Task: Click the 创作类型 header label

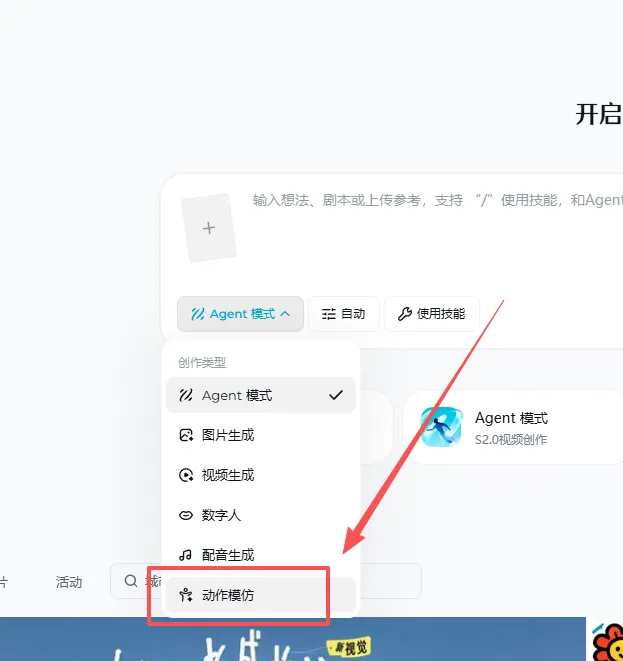Action: tap(202, 363)
